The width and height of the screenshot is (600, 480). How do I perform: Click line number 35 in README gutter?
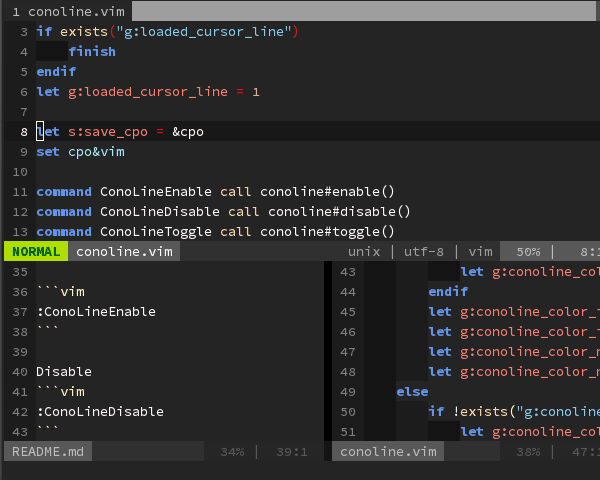(x=20, y=272)
